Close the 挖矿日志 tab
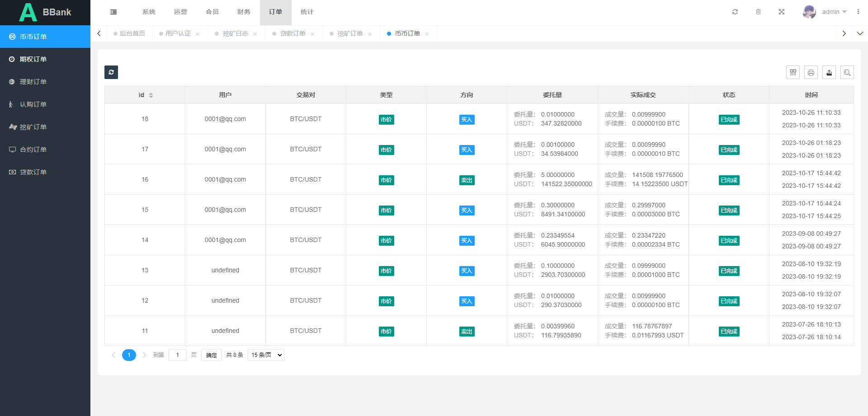The width and height of the screenshot is (868, 416). 255,34
